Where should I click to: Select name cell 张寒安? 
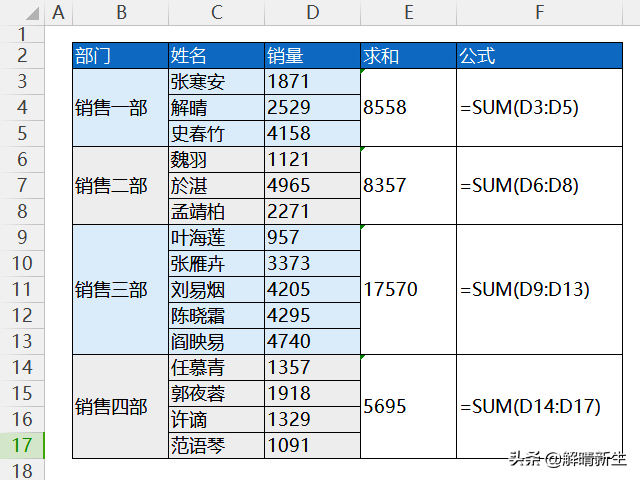217,82
